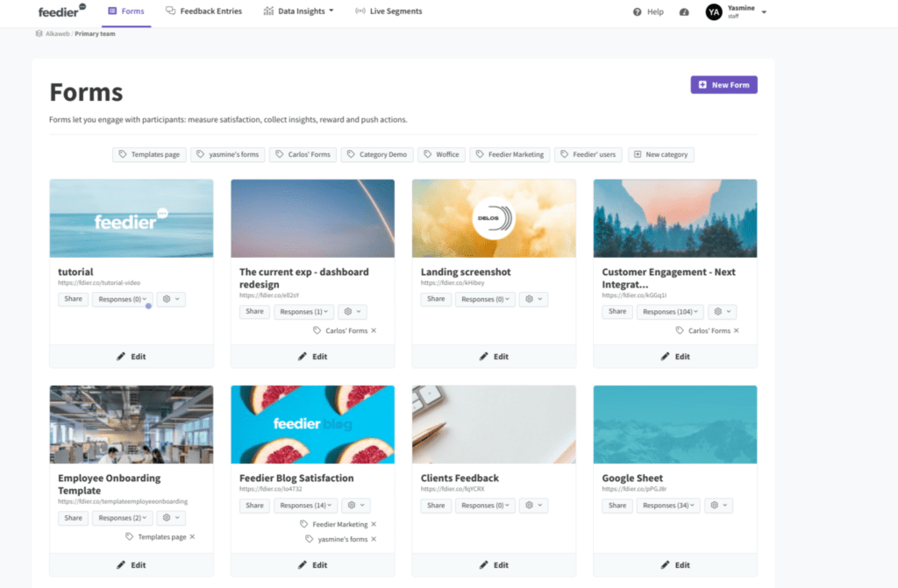Open settings gear for dashboard redesign form
Image resolution: width=898 pixels, height=588 pixels.
353,311
